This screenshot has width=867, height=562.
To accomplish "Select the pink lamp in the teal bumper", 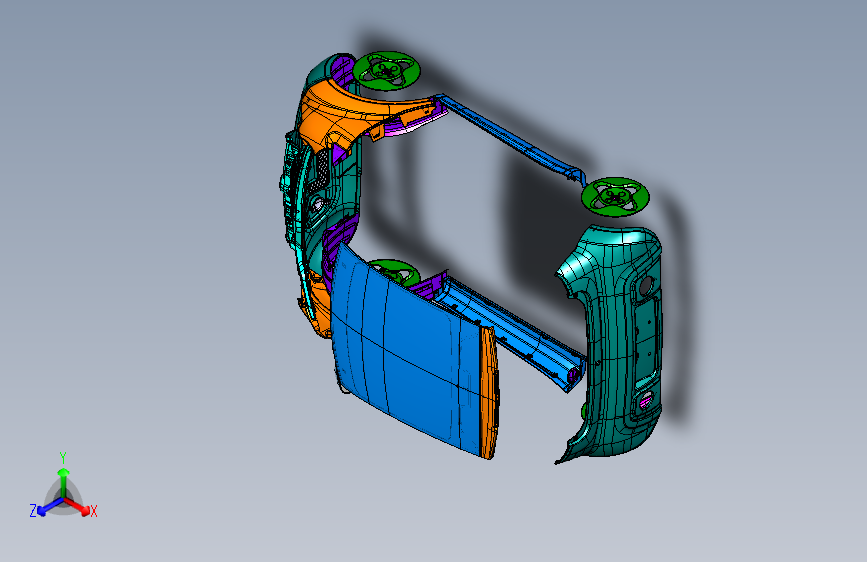I will coord(645,400).
